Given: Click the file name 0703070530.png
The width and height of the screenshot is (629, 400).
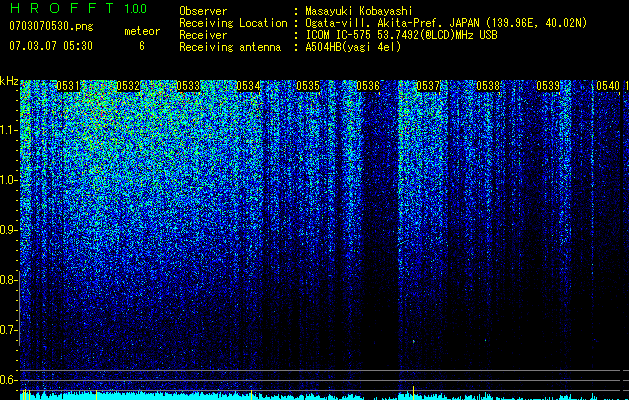Looking at the screenshot, I should (51, 27).
